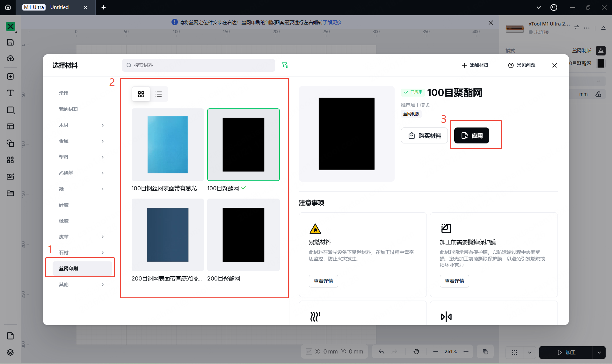Image resolution: width=612 pixels, height=364 pixels.
Task: Open the 了解更多 link in banner
Action: point(332,23)
